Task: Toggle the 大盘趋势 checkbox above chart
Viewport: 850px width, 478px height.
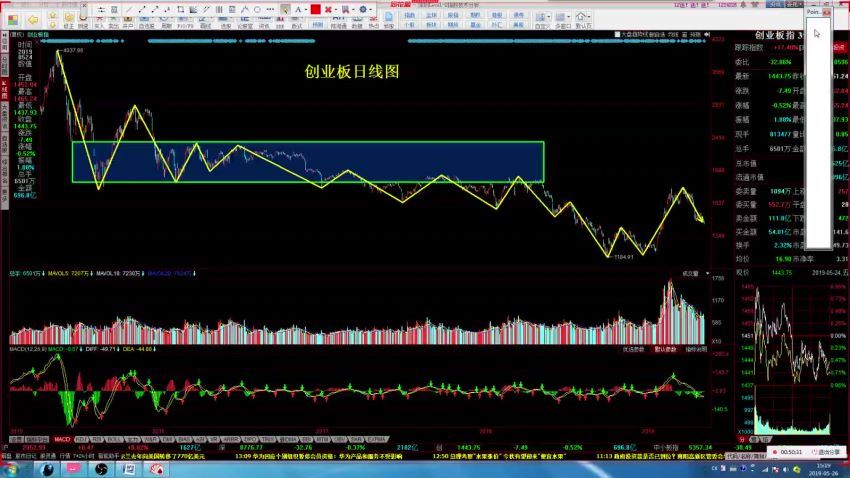Action: click(x=617, y=34)
